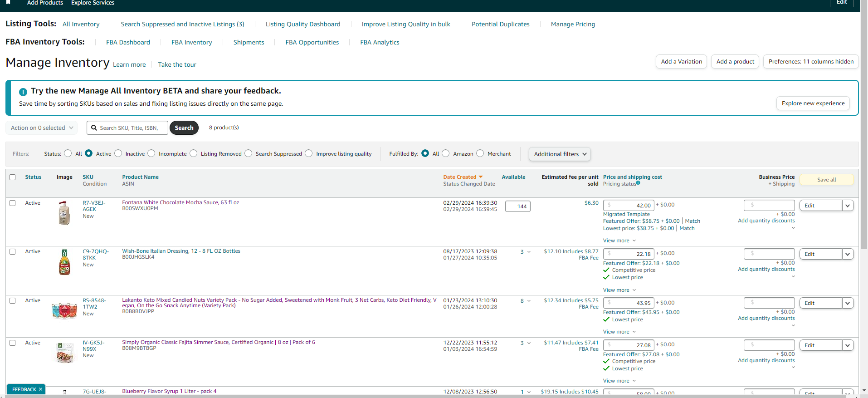Expand View more for the Wish-Bone row
Viewport: 868px width, 398px height.
619,290
